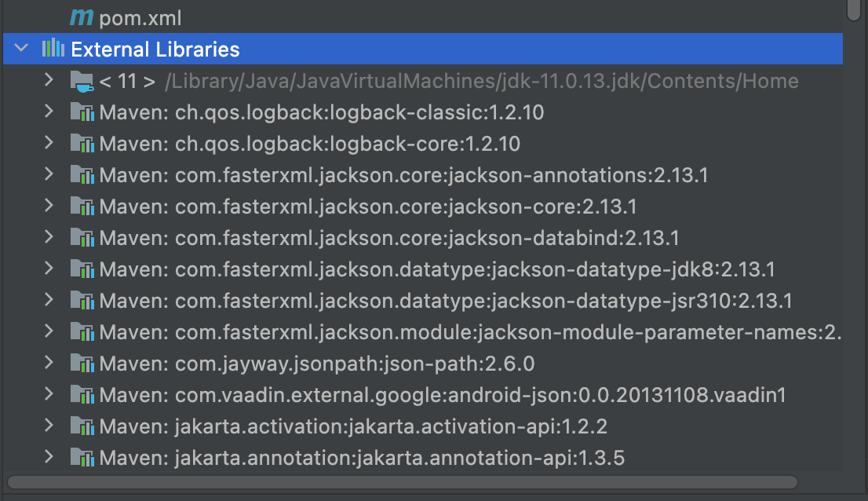The height and width of the screenshot is (501, 868).
Task: Expand the jakarta.activation-api:1.2.2 library
Action: [x=49, y=425]
